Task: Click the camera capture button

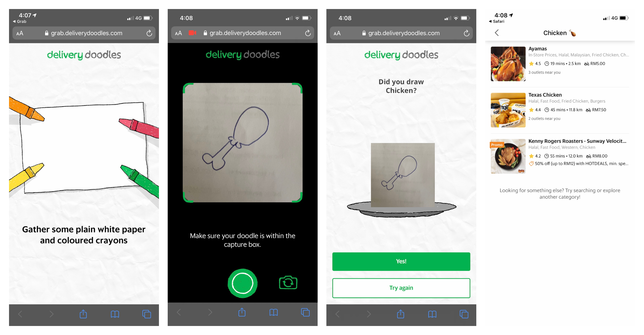Action: tap(242, 281)
